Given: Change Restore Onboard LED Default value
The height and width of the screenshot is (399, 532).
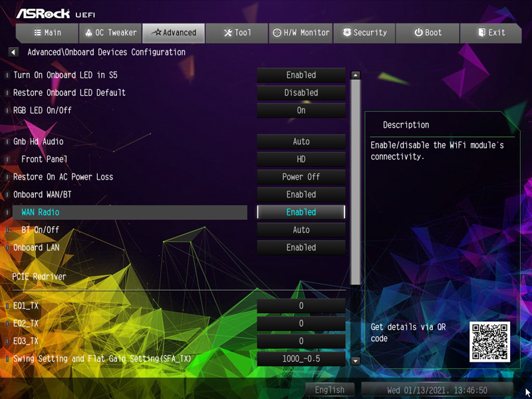Looking at the screenshot, I should (x=301, y=92).
